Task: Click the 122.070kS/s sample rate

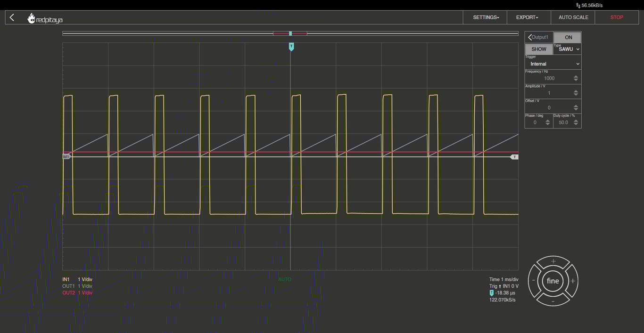Action: 503,300
